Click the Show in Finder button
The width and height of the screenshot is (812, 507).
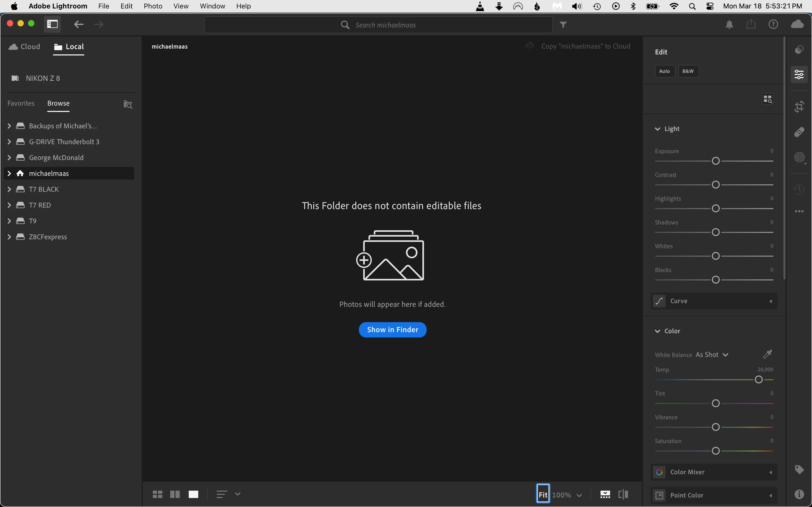click(x=392, y=330)
